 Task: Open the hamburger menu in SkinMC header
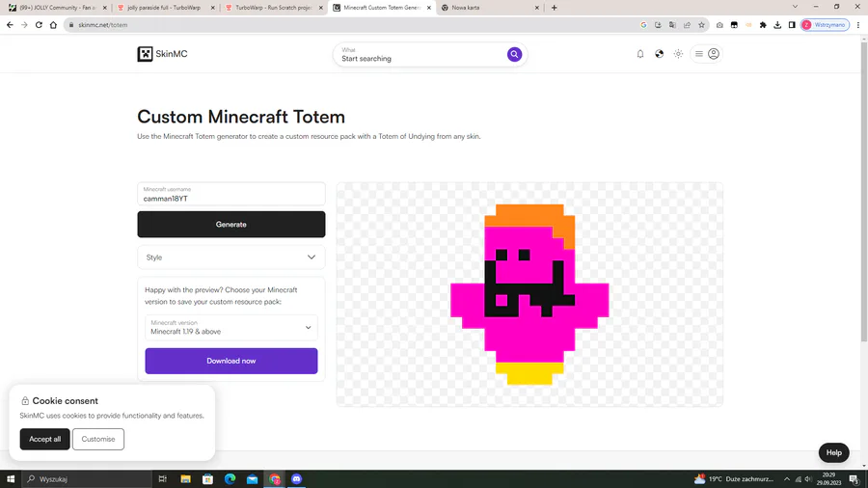click(x=699, y=54)
